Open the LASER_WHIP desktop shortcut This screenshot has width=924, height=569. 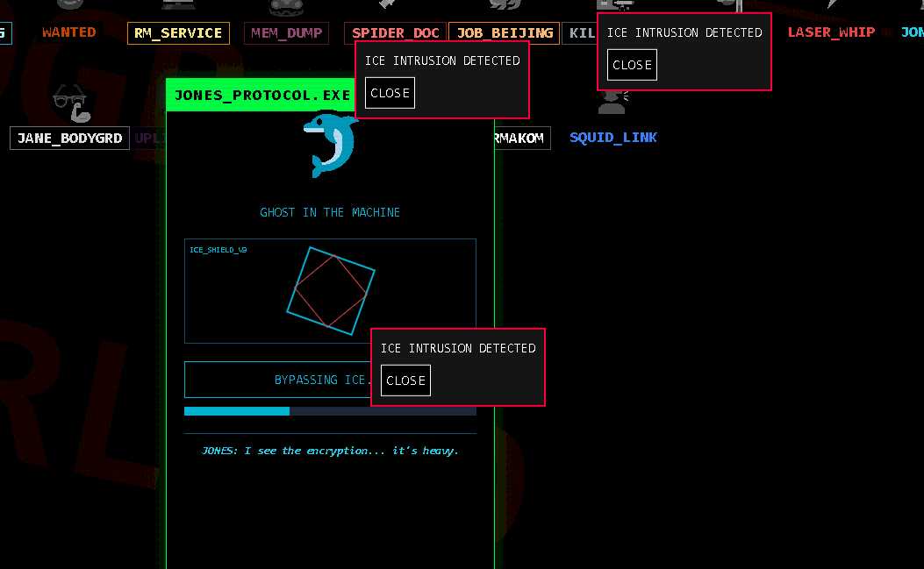point(830,32)
